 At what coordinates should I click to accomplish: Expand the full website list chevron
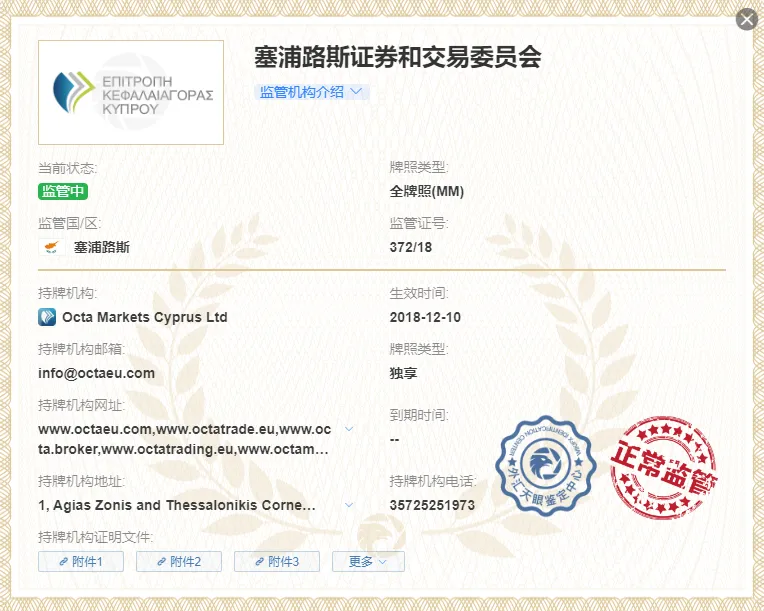[349, 429]
